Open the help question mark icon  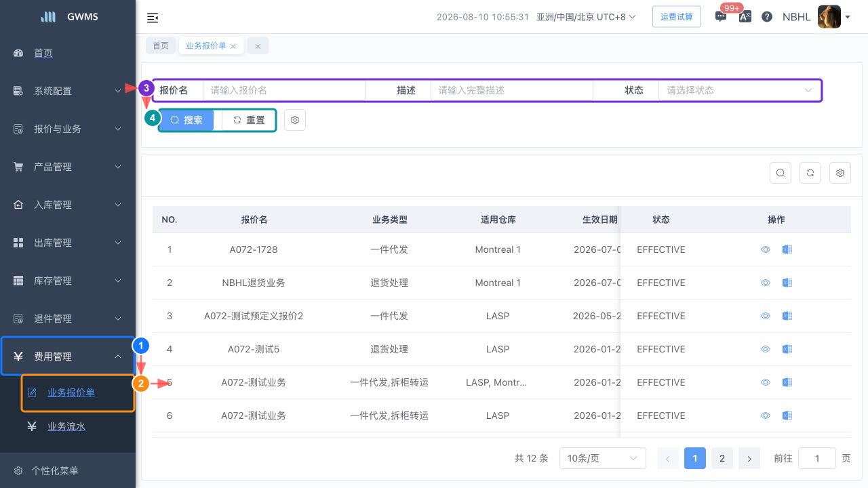tap(767, 17)
